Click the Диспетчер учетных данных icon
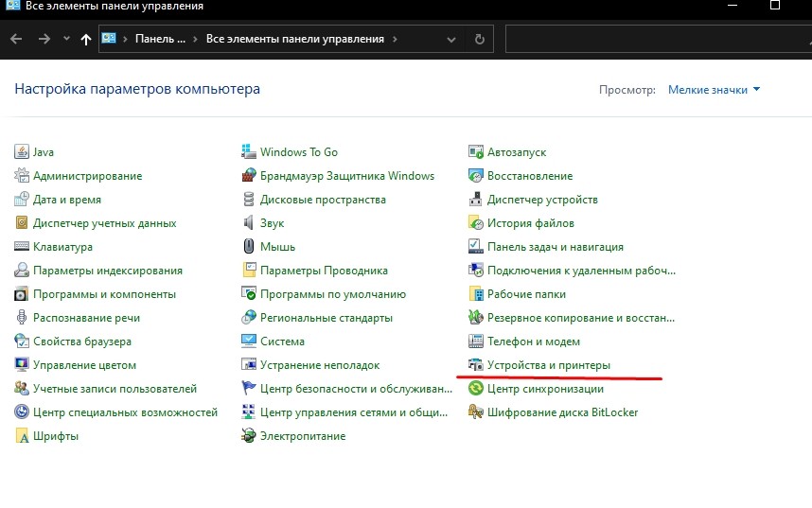812x508 pixels. click(21, 223)
